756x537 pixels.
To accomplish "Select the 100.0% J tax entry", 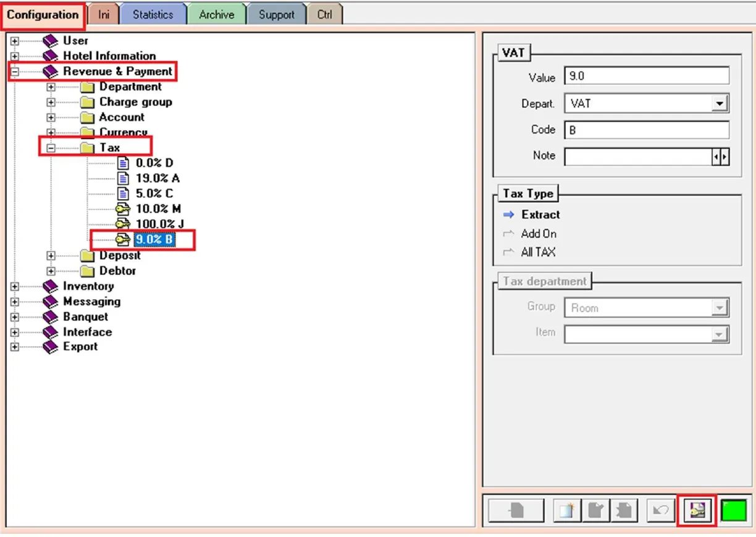I will (x=160, y=224).
